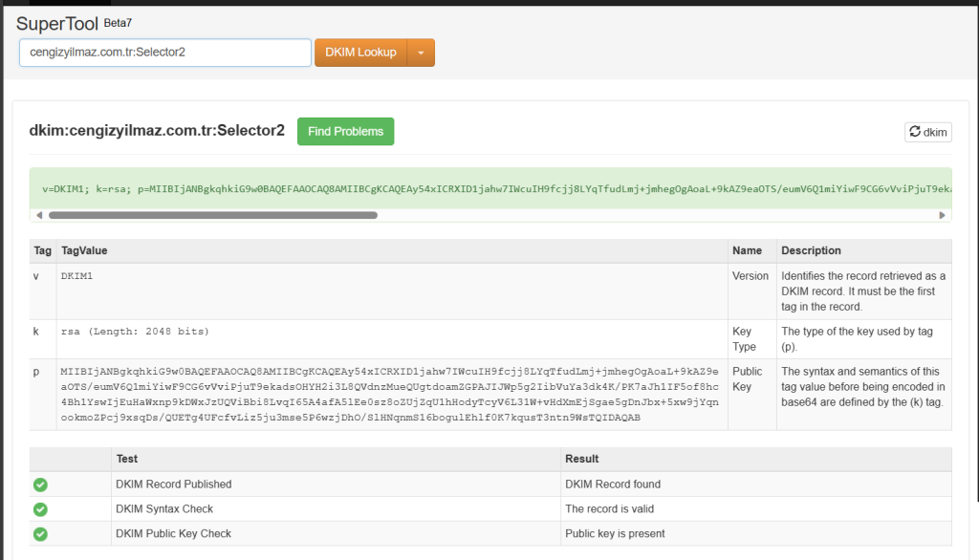Click green checkmark for DKIM Syntax Check
The width and height of the screenshot is (979, 560).
tap(40, 509)
